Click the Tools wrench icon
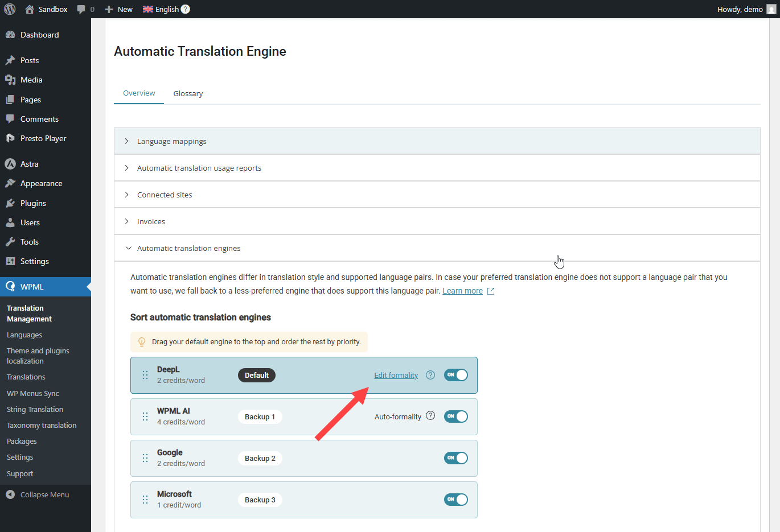Image resolution: width=780 pixels, height=532 pixels. point(10,242)
